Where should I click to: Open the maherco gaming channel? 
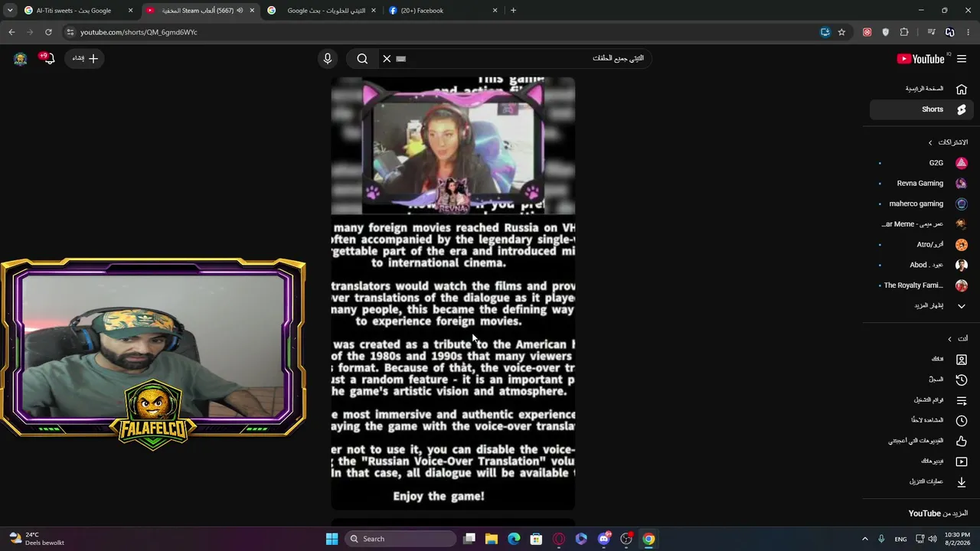pos(923,204)
